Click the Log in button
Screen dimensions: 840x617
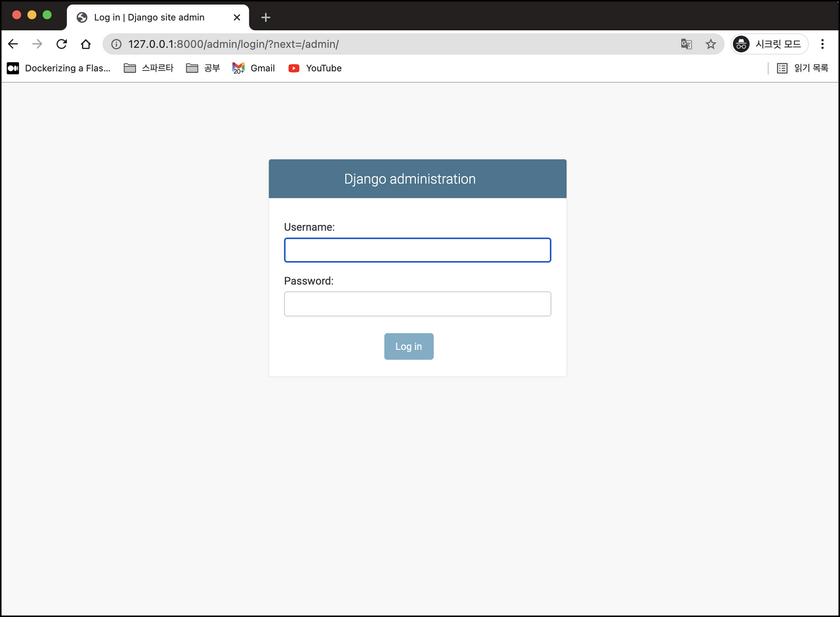coord(409,347)
